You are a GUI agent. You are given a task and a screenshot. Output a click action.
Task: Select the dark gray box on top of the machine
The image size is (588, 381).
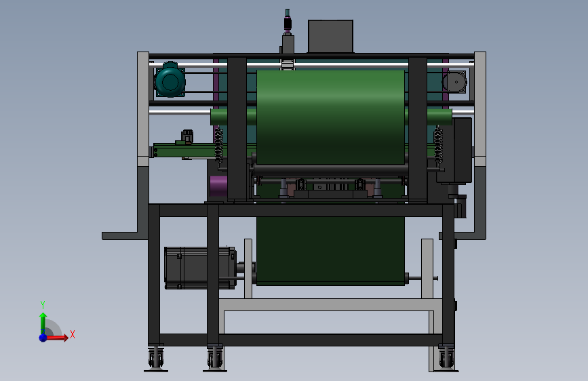(x=330, y=37)
